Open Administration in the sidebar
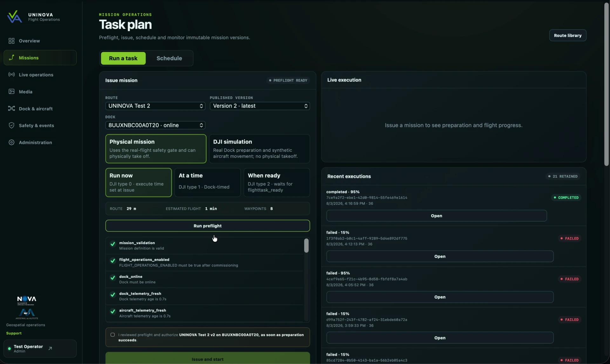610x364 pixels. [40, 142]
